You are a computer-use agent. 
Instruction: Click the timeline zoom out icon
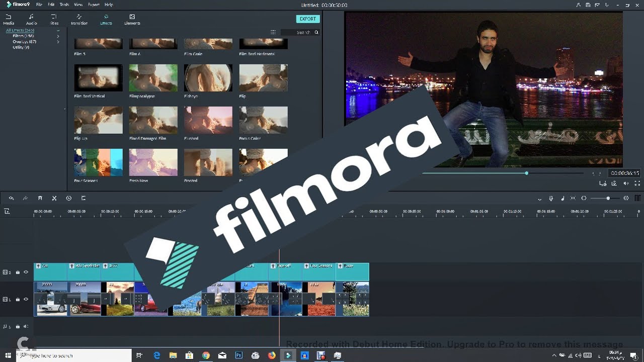(x=584, y=198)
